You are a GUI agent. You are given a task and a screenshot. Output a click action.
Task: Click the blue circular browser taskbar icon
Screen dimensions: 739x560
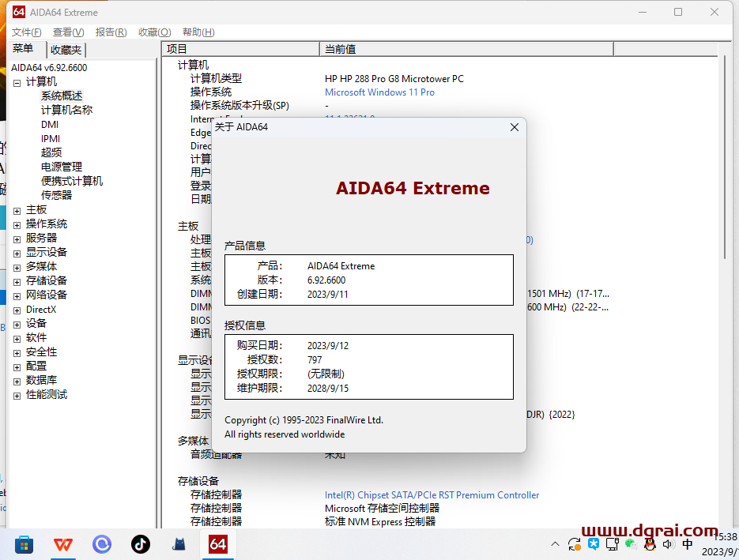(x=102, y=544)
